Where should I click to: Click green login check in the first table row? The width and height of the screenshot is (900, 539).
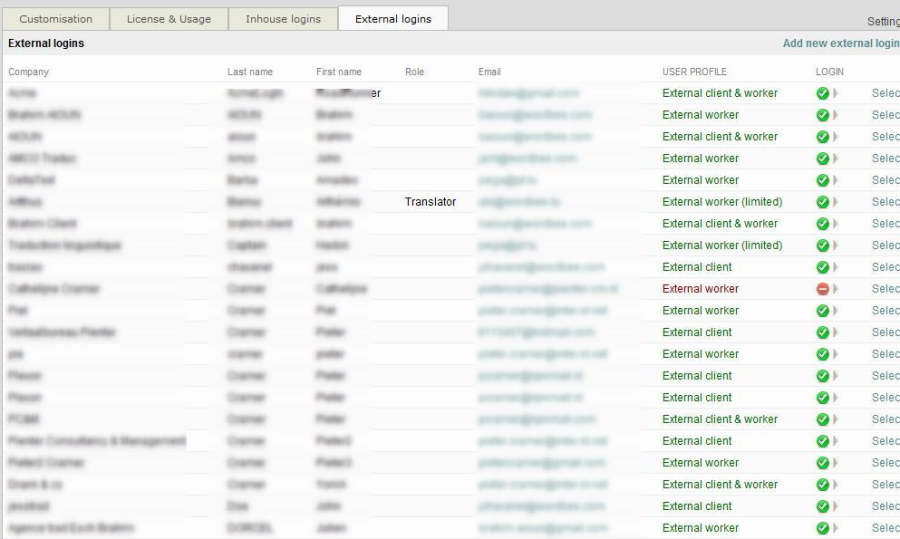822,93
